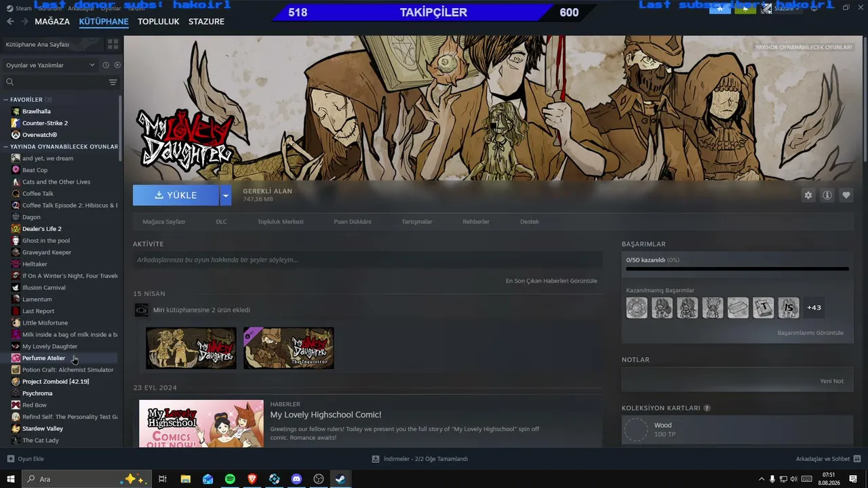The image size is (868, 488).
Task: Click the Wood collection card
Action: 737,430
